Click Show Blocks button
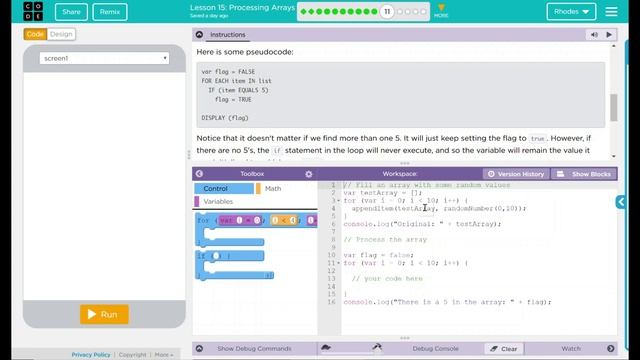Screen dimensions: 640x360 point(584,174)
